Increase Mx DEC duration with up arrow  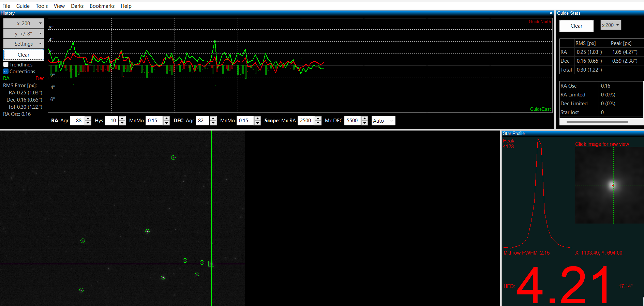click(x=364, y=119)
